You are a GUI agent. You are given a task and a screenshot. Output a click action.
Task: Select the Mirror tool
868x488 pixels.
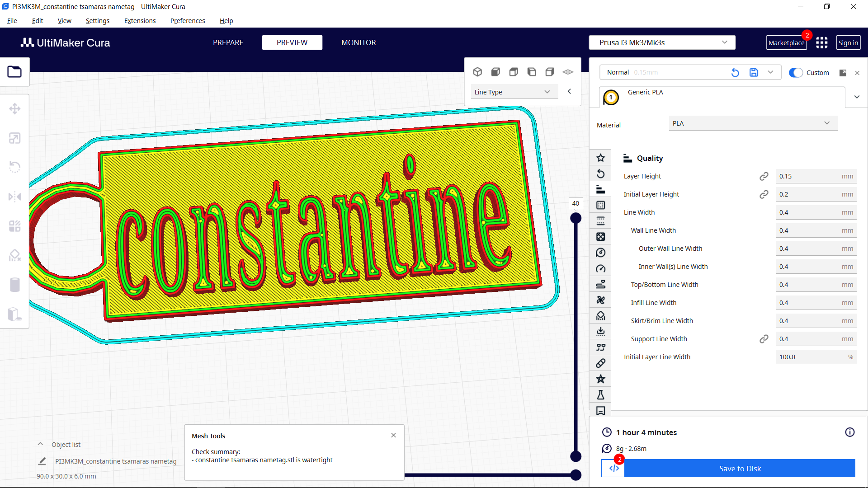point(15,197)
